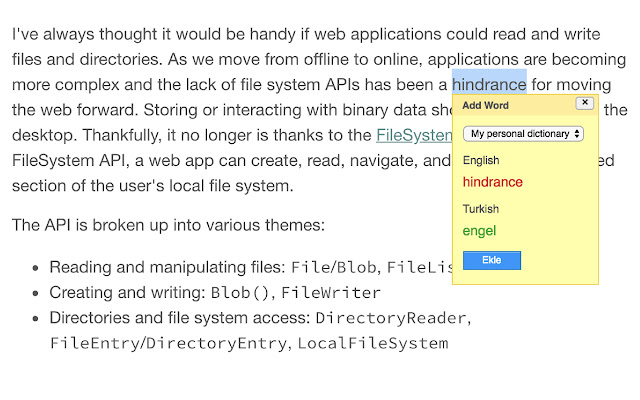Open the My personal dictionary dropdown

(523, 134)
